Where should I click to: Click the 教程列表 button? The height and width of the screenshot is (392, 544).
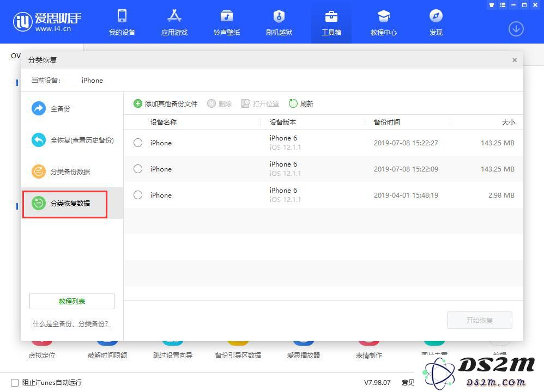pos(72,301)
